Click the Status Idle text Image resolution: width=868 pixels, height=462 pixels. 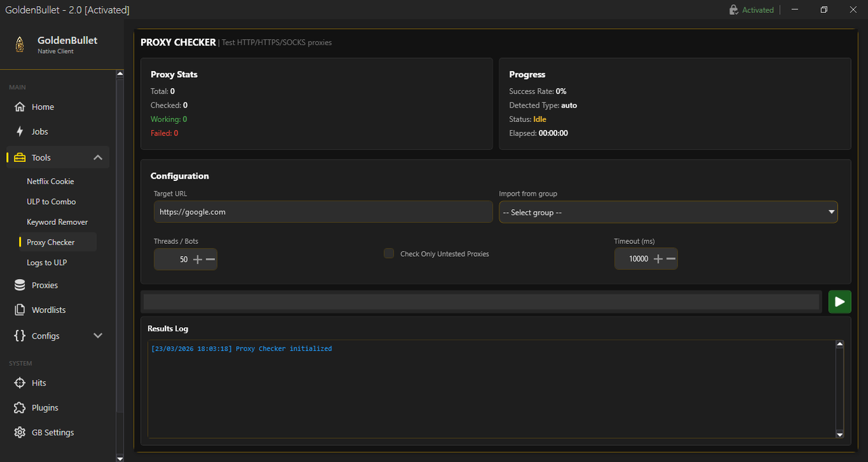click(x=528, y=119)
